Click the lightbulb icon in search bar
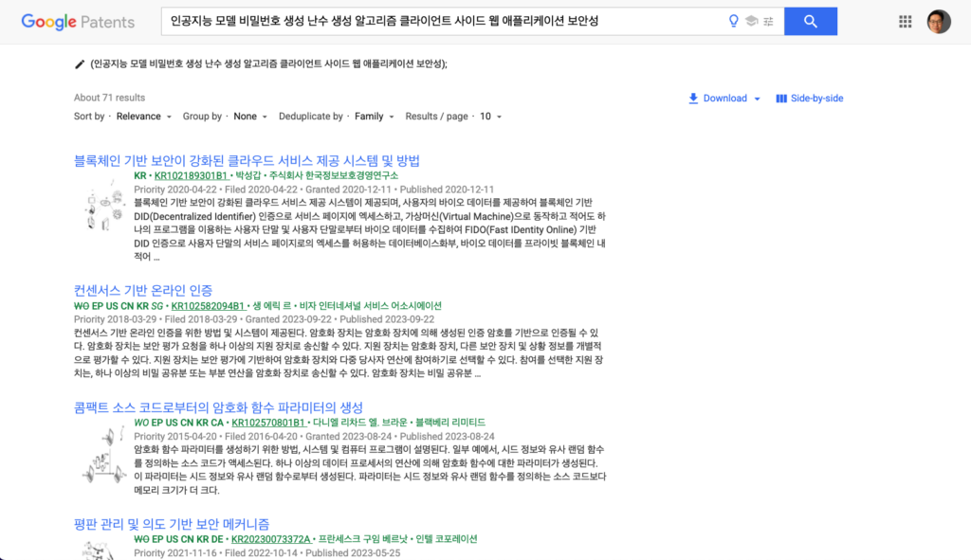The width and height of the screenshot is (971, 560). click(733, 21)
